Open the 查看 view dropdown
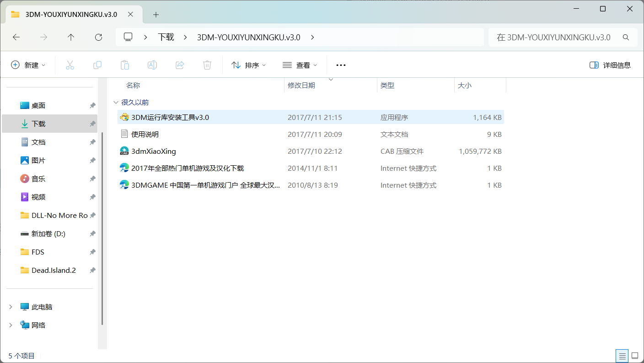Image resolution: width=644 pixels, height=363 pixels. [300, 65]
